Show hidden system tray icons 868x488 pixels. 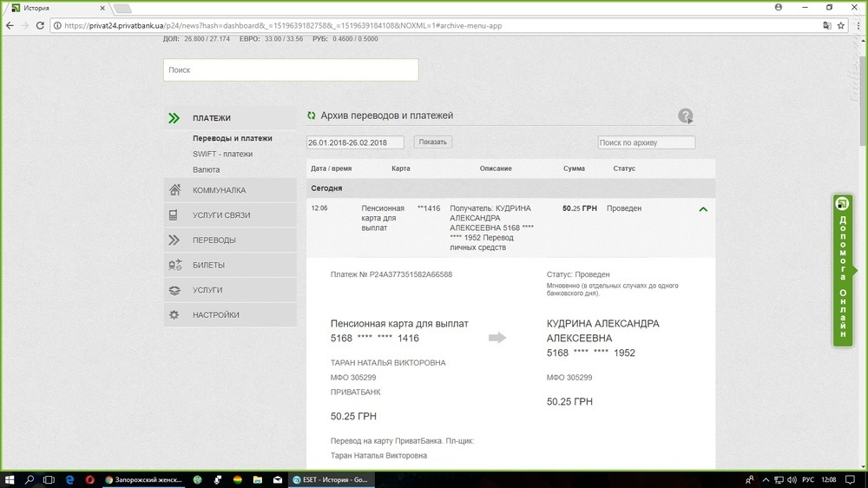[766, 479]
